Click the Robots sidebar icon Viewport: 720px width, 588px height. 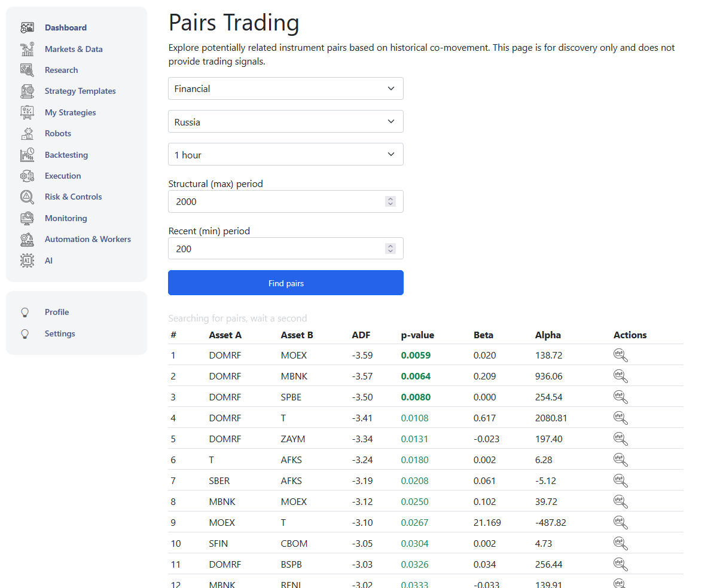27,133
